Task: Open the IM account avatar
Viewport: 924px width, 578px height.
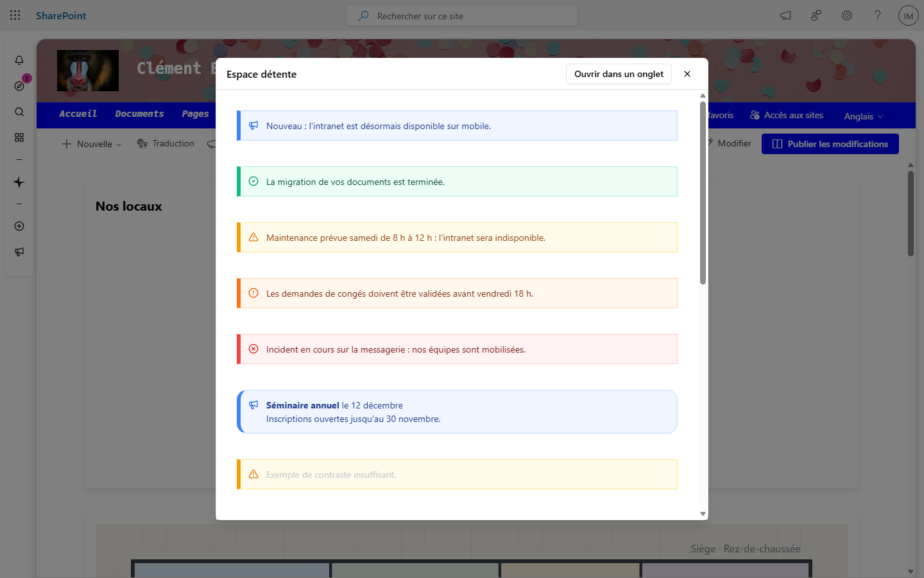Action: [909, 15]
